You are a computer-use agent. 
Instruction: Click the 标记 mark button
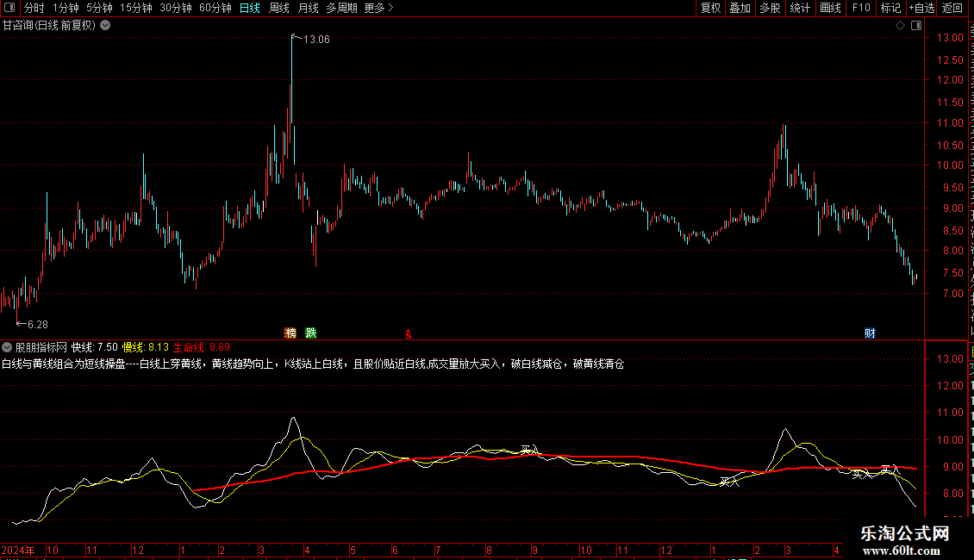click(x=890, y=8)
